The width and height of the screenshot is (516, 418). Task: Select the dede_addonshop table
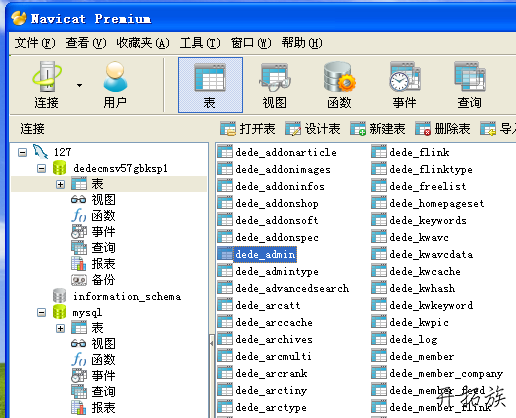pyautogui.click(x=277, y=203)
